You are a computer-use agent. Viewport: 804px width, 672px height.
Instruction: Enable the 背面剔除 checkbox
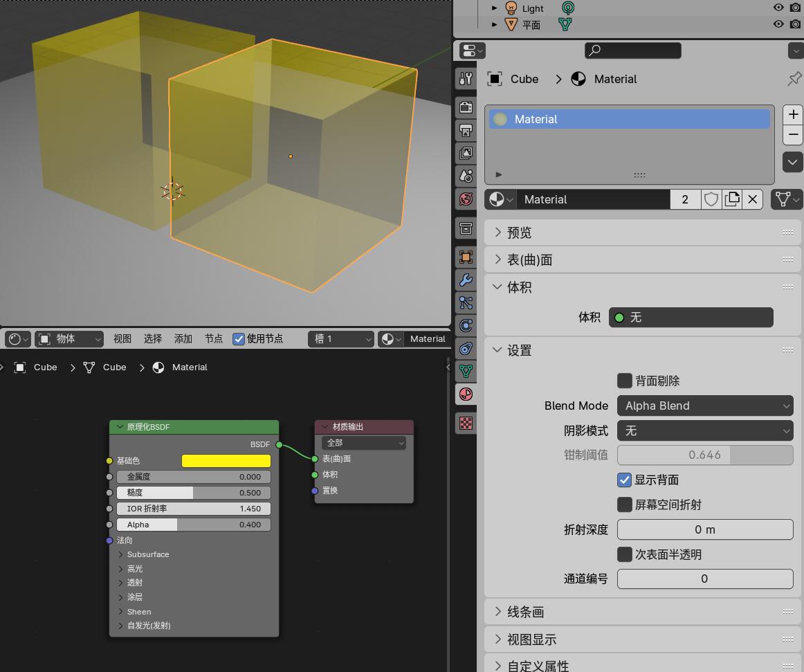(x=625, y=381)
